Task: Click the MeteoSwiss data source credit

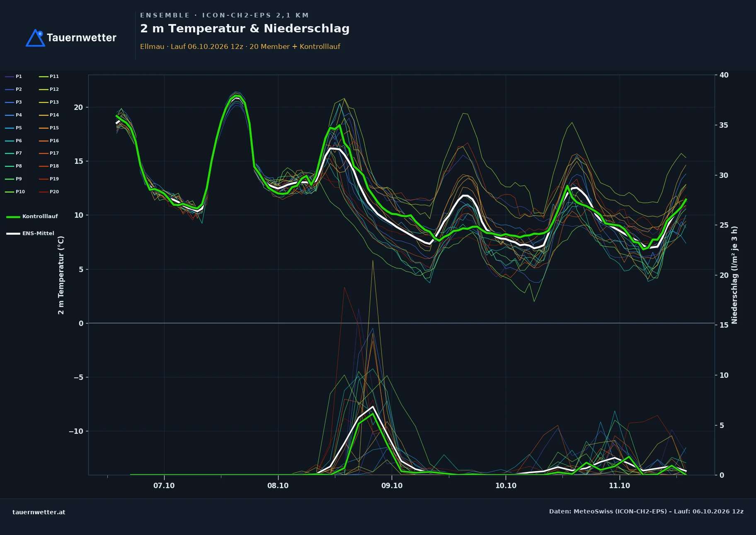Action: [x=646, y=511]
